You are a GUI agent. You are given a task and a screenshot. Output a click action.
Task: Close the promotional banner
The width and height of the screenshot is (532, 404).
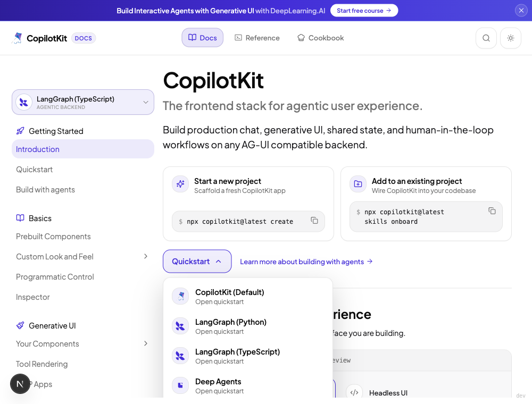coord(521,11)
